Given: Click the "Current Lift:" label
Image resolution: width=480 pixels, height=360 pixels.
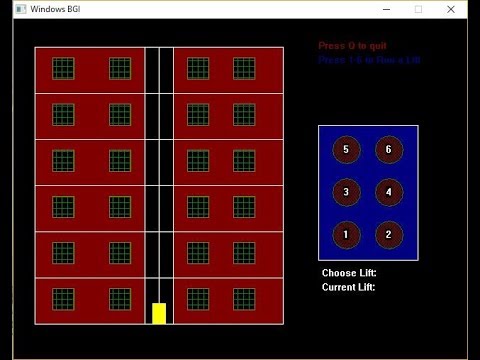Looking at the screenshot, I should [348, 287].
